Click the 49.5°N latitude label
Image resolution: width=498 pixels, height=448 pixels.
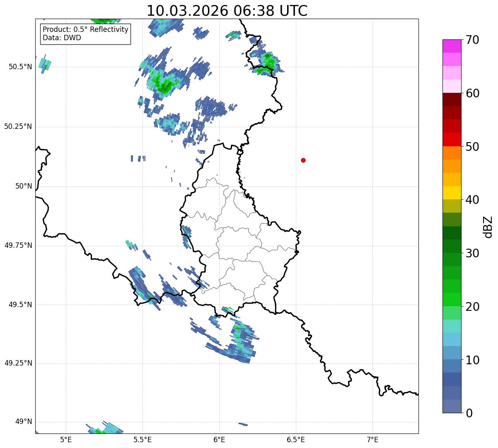point(20,305)
